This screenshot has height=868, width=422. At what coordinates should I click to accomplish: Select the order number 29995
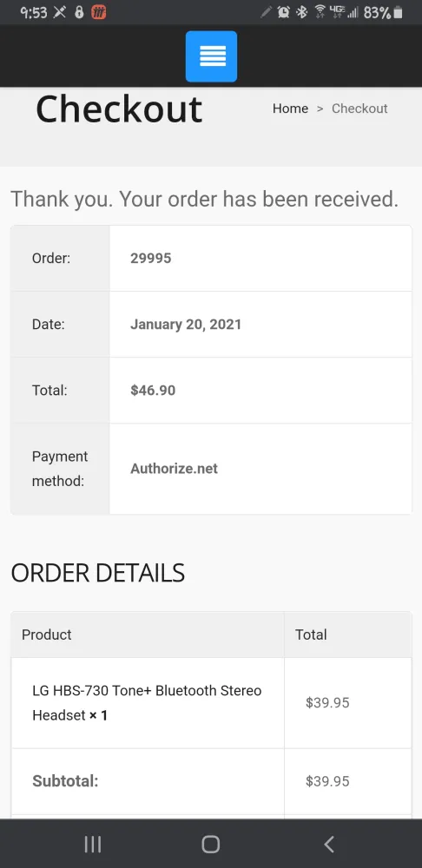(150, 259)
